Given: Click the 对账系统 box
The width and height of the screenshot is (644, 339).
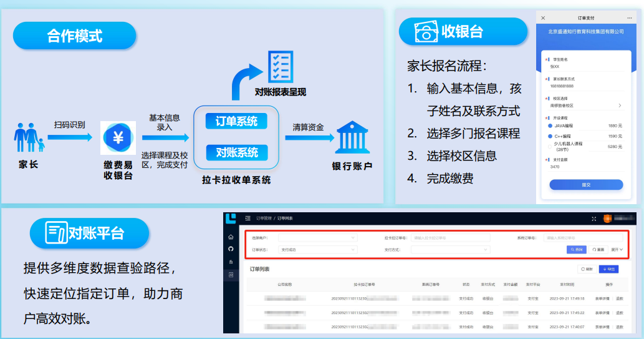Looking at the screenshot, I should coord(236,152).
